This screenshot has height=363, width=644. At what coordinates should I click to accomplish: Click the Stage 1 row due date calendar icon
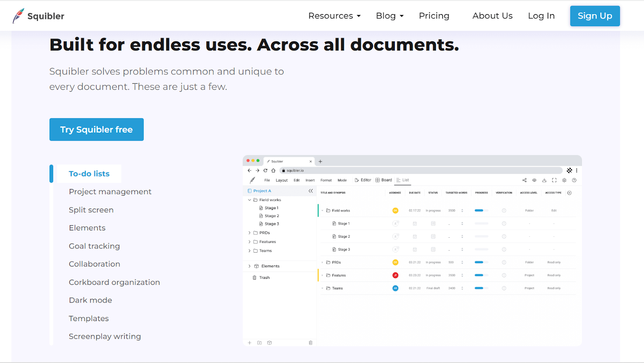(415, 224)
